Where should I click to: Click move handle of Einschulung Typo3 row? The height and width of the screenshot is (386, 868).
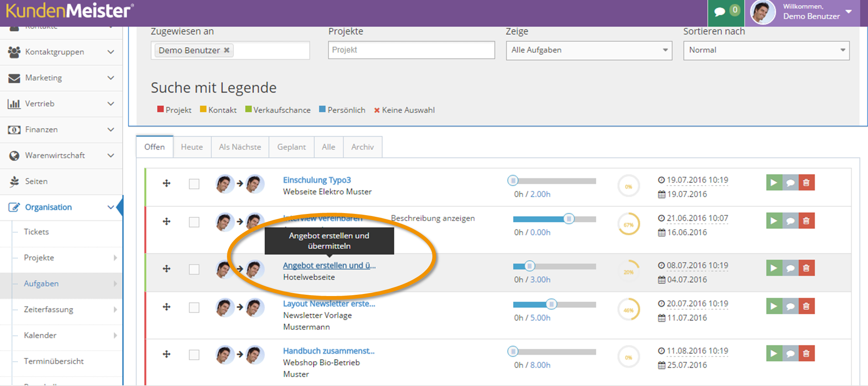tap(166, 183)
